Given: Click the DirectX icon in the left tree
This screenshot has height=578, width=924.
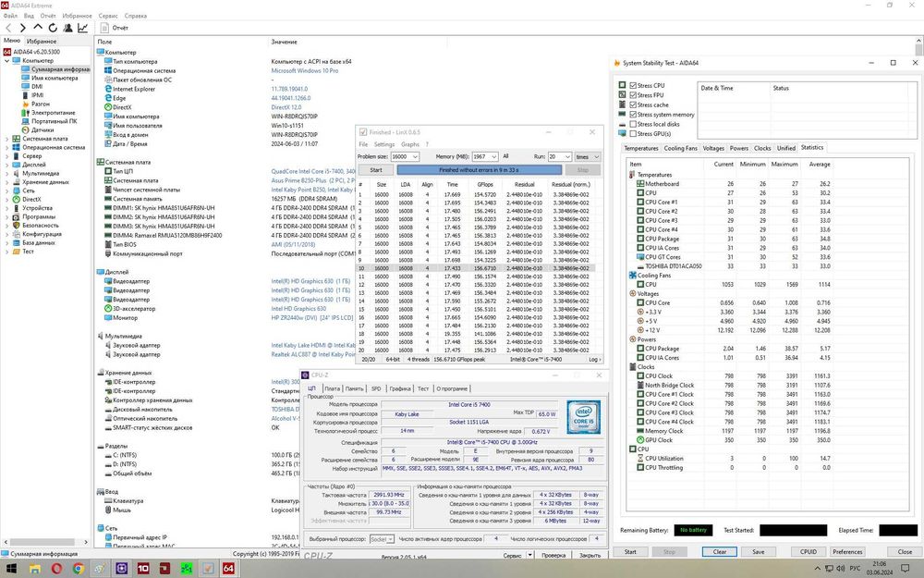Looking at the screenshot, I should [x=17, y=200].
